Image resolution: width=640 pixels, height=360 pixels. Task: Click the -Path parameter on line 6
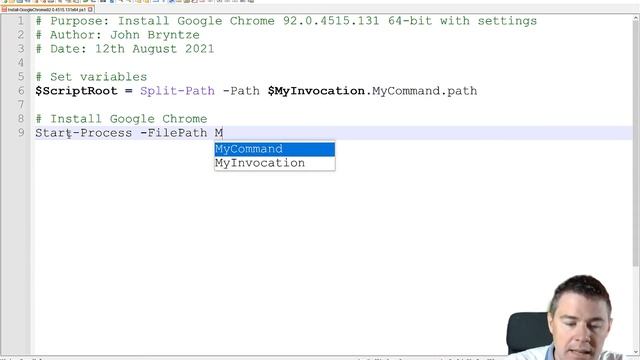(x=241, y=91)
